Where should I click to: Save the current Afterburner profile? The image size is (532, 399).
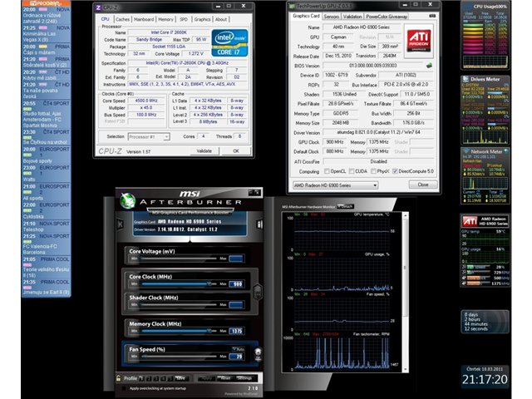[x=180, y=378]
